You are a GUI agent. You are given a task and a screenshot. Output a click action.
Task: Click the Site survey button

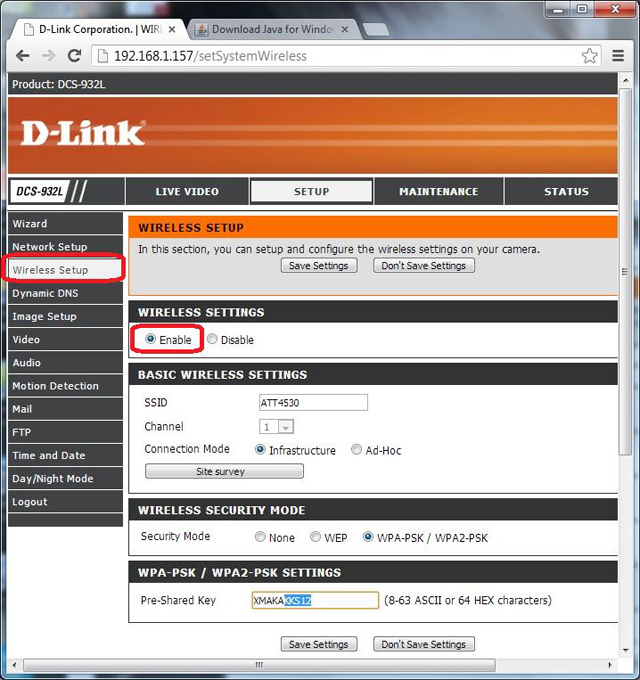[x=224, y=471]
